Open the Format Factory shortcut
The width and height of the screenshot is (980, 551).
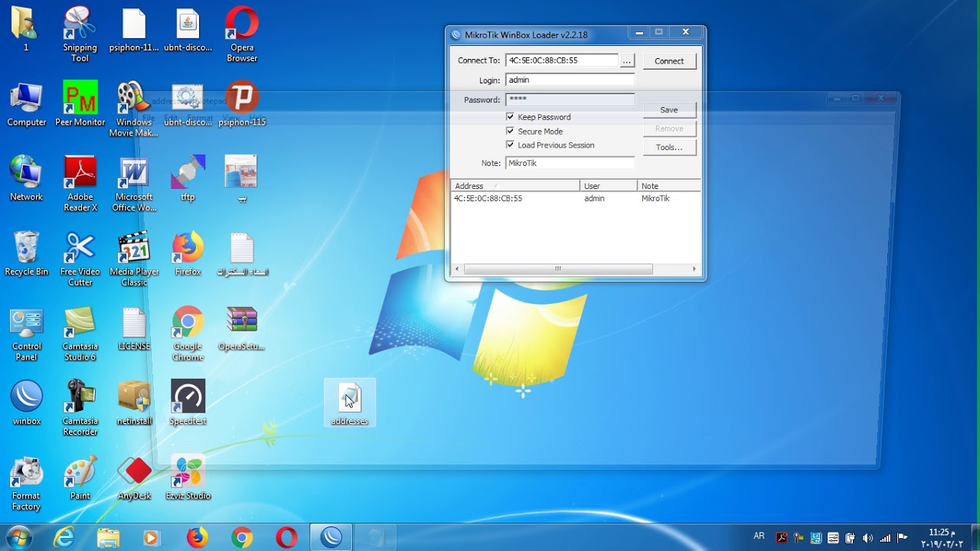26,483
